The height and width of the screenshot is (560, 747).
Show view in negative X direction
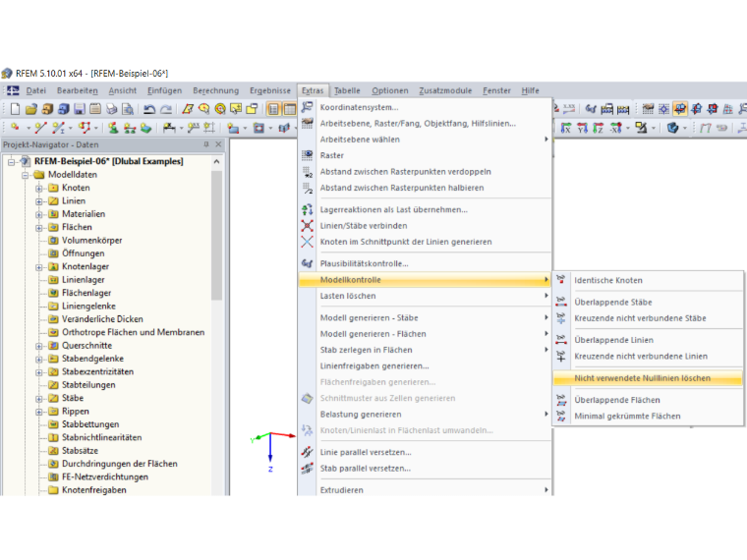(615, 128)
